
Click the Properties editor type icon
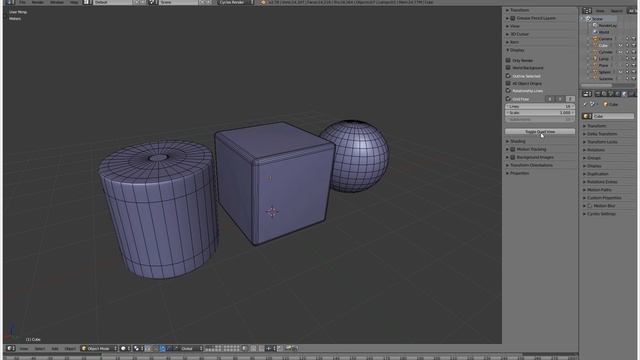pyautogui.click(x=586, y=93)
